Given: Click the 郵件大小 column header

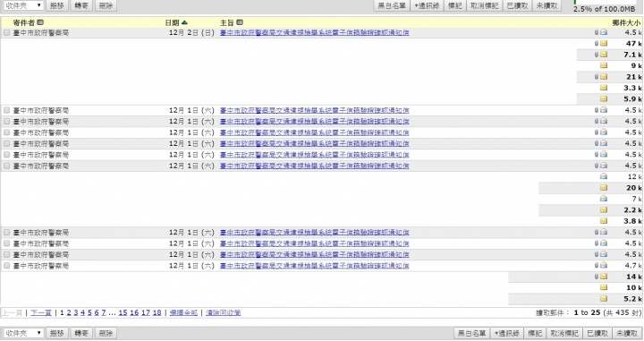Looking at the screenshot, I should [x=626, y=22].
